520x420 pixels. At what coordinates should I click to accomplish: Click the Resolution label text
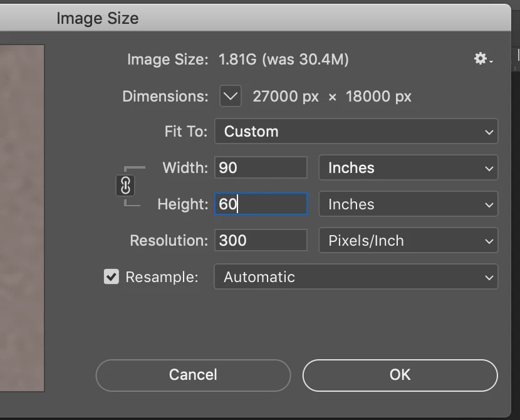169,241
